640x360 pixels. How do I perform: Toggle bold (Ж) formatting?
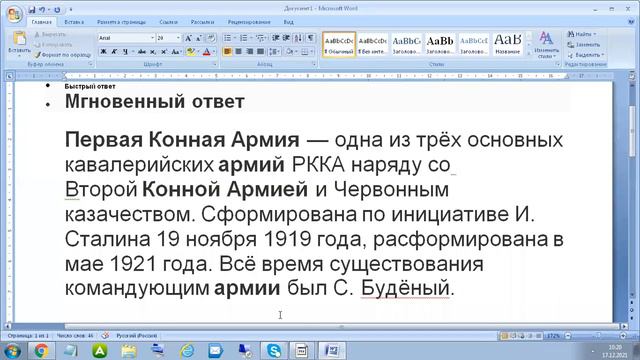(103, 51)
